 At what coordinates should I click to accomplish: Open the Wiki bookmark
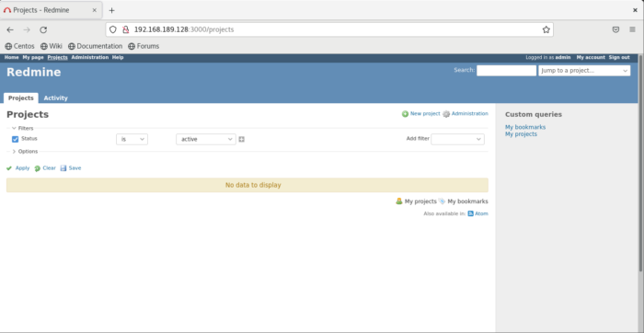click(x=52, y=46)
